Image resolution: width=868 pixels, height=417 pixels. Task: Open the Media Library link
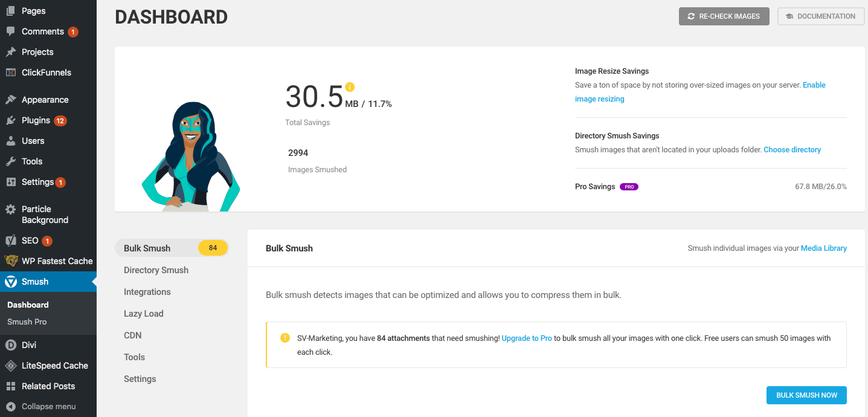pos(824,248)
